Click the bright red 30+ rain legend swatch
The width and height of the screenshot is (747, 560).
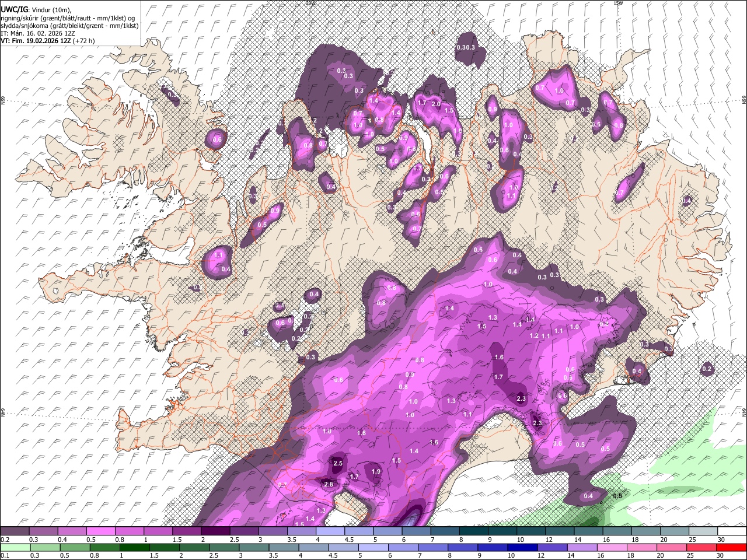(x=731, y=548)
